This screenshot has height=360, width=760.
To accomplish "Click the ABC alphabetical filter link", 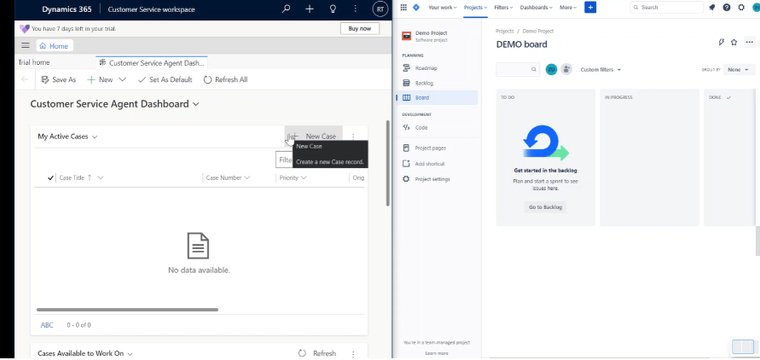I will pos(47,325).
